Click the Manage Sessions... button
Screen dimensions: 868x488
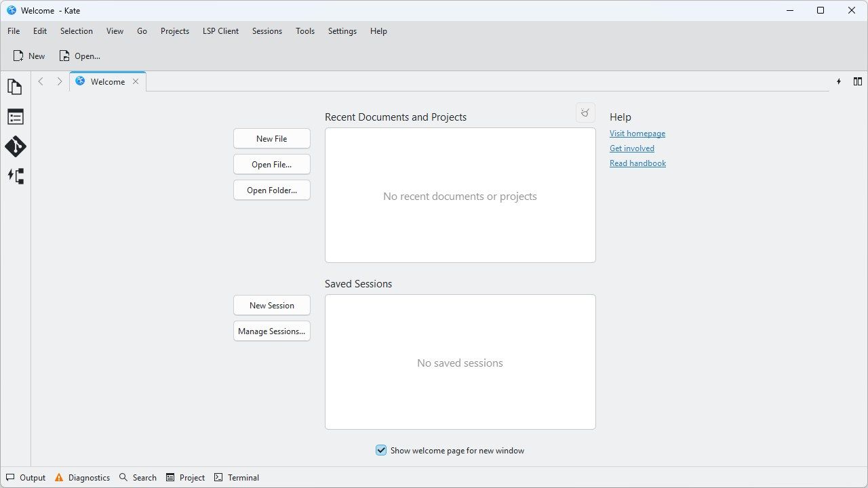[x=272, y=331]
